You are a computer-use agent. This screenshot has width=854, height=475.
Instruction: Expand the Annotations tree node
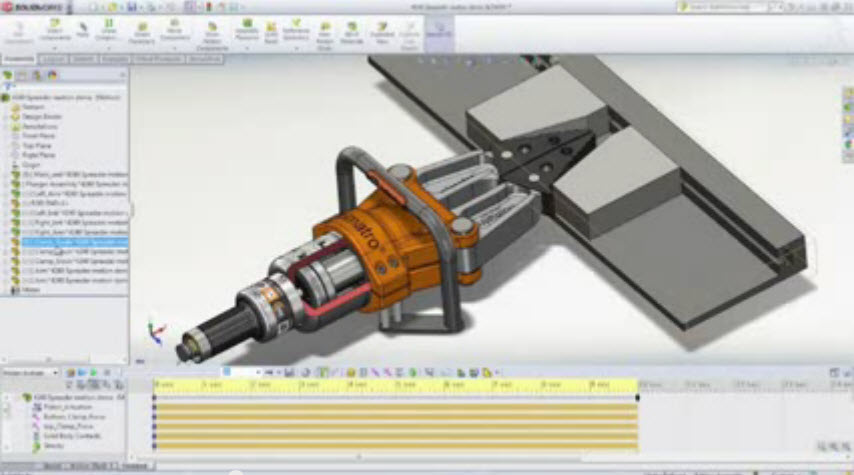(x=6, y=126)
